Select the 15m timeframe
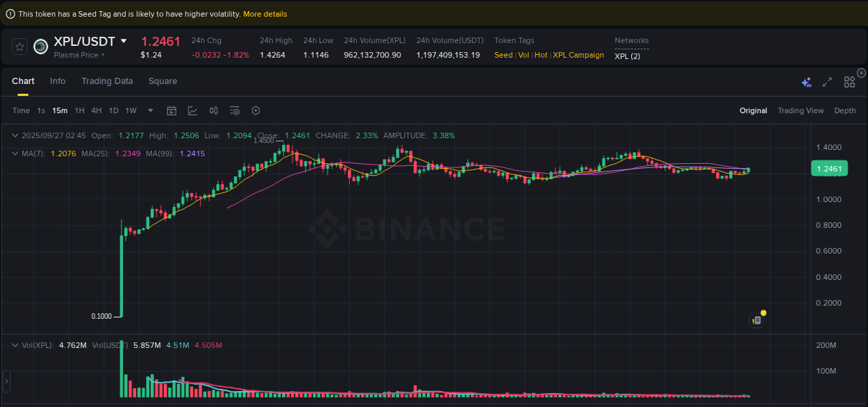This screenshot has width=868, height=407. point(59,110)
